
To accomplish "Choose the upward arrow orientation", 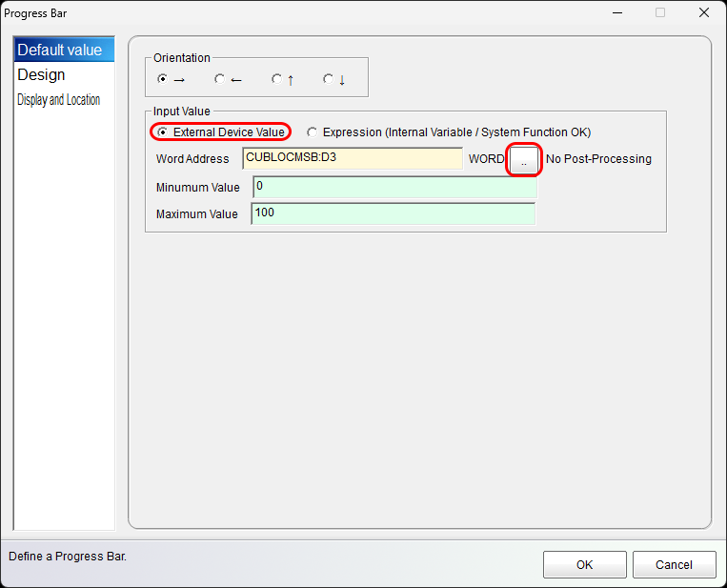I will coord(276,79).
